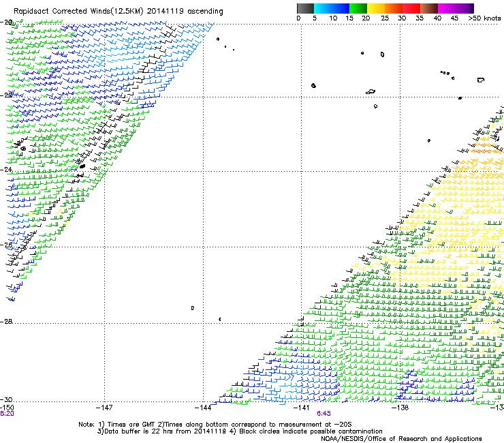Pick the yellow 20-25 knots legend swatch
The image size is (504, 443).
376,8
